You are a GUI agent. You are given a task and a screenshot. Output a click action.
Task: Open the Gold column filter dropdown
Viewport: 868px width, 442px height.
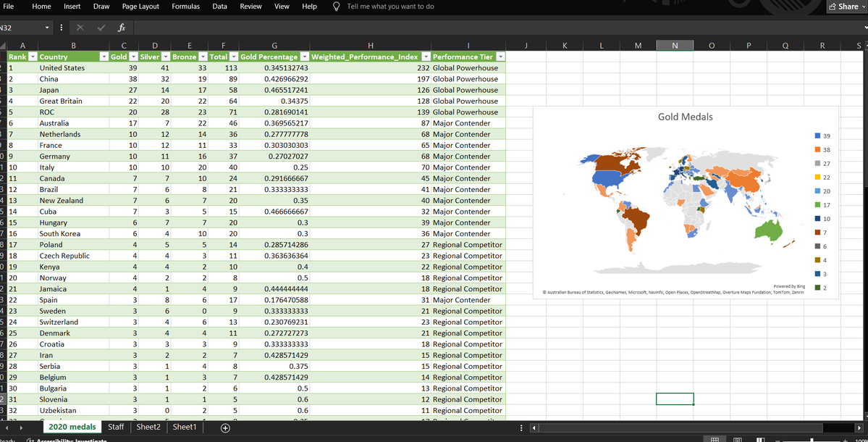point(133,57)
